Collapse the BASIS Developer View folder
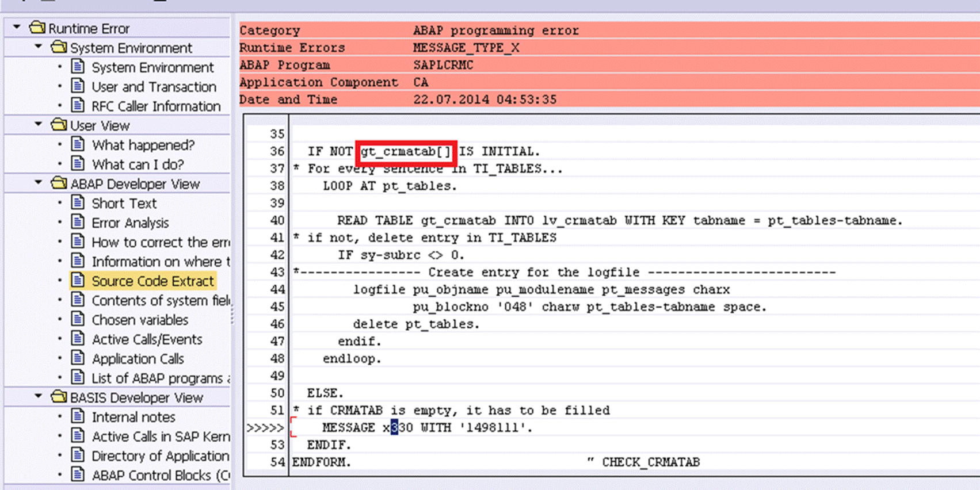The height and width of the screenshot is (490, 980). 38,396
